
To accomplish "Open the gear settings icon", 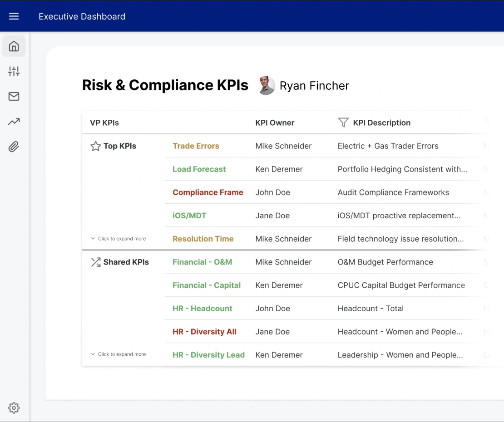I will 14,407.
